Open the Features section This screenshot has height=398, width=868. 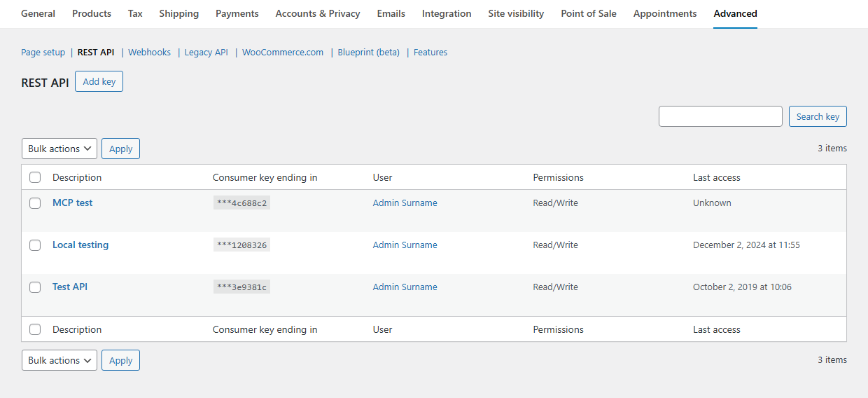tap(430, 53)
